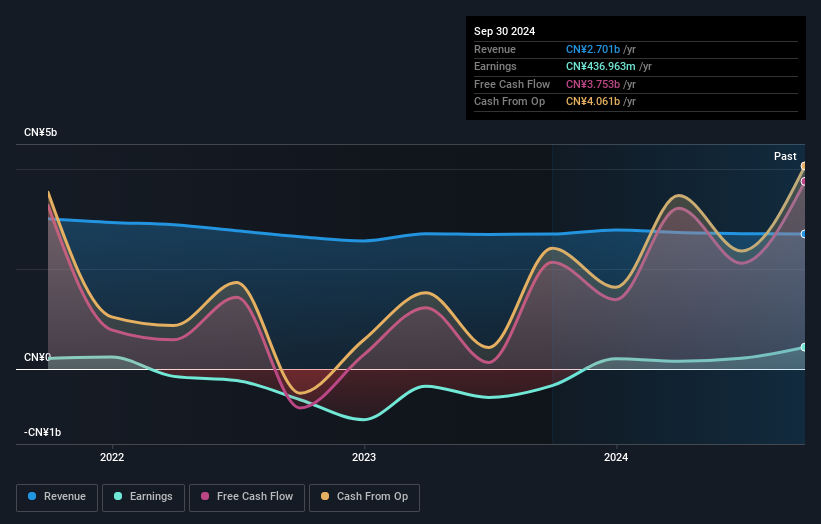The image size is (821, 524).
Task: Click the 2023 x-axis label
Action: [x=364, y=458]
